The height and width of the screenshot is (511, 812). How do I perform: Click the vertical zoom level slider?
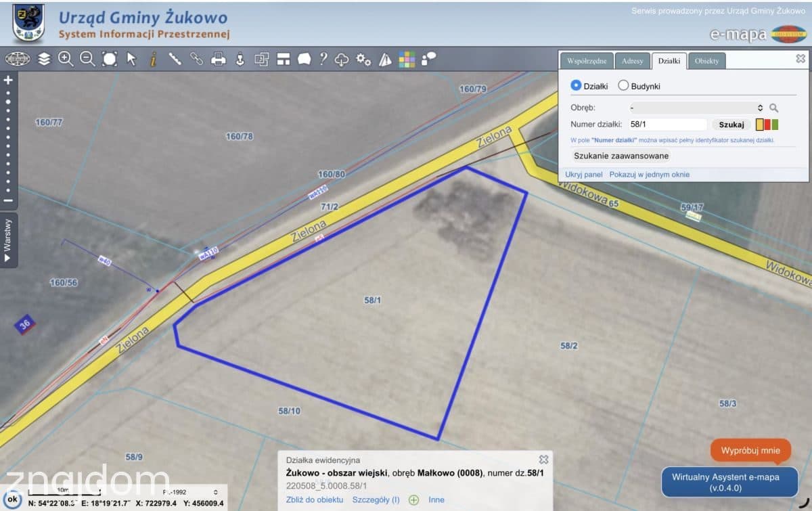click(8, 140)
